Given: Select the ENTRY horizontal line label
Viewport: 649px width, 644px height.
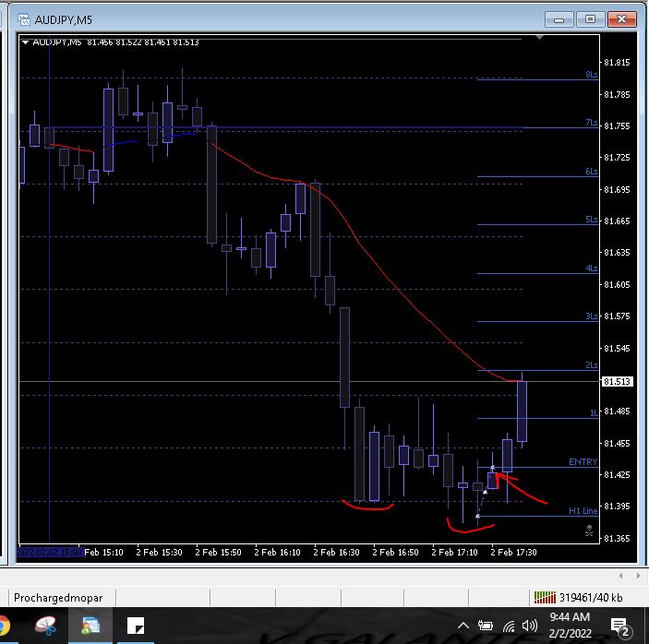Looking at the screenshot, I should pos(583,461).
